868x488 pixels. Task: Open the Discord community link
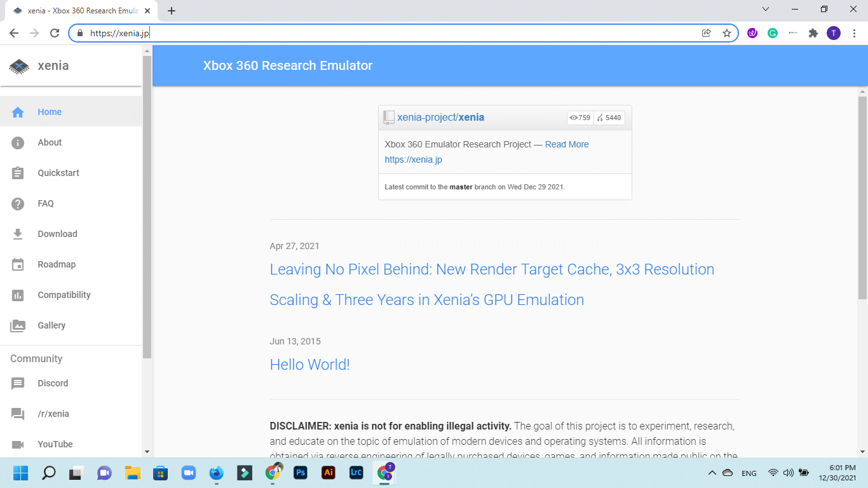(x=71, y=383)
